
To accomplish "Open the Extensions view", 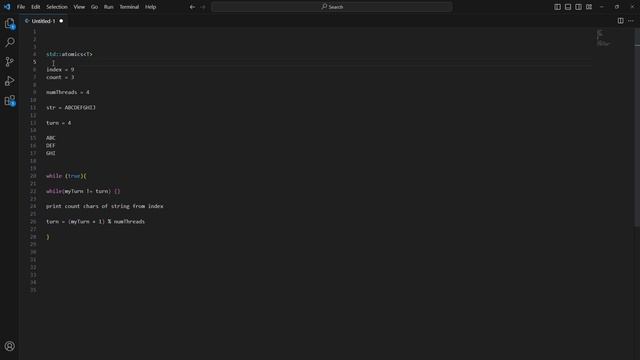I will tap(10, 100).
